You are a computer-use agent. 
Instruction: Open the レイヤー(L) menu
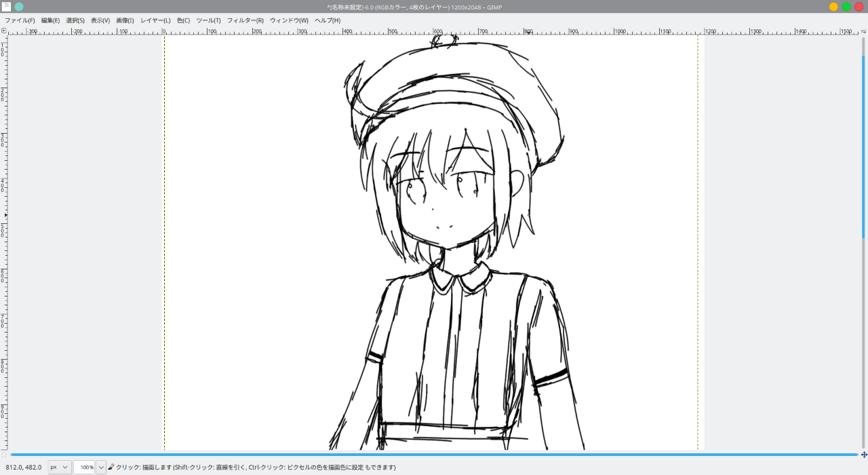pos(155,20)
